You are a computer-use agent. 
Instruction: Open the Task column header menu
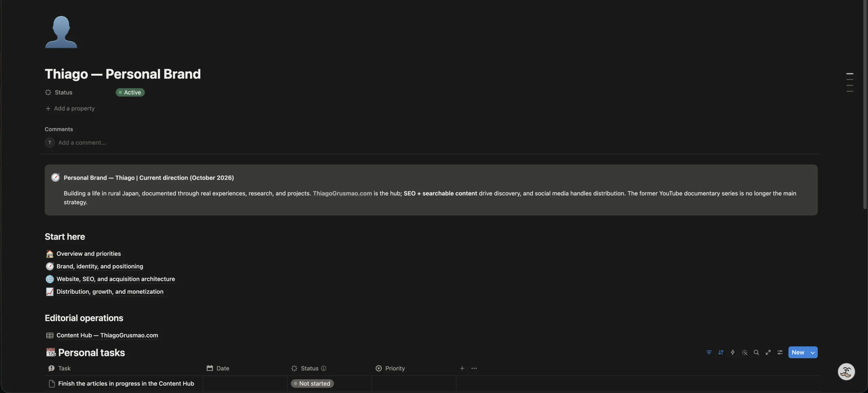click(x=59, y=368)
